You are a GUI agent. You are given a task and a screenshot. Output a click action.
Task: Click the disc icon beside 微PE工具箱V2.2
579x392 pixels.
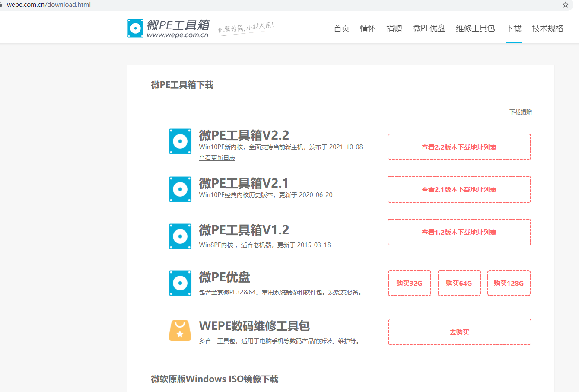[180, 141]
